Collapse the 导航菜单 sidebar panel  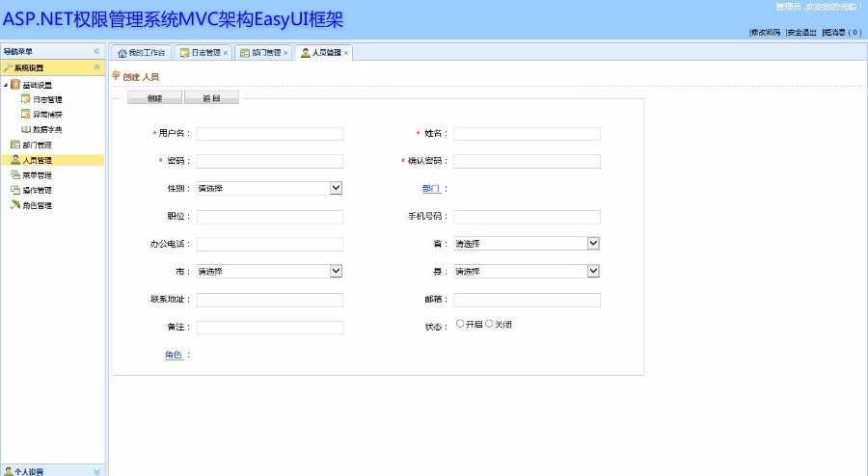(96, 51)
